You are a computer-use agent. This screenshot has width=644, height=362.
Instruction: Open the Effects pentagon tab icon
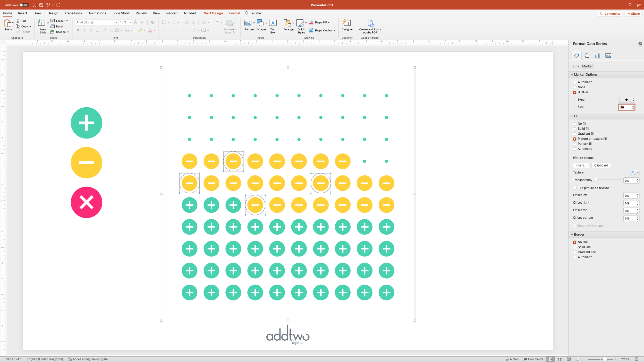pos(587,55)
